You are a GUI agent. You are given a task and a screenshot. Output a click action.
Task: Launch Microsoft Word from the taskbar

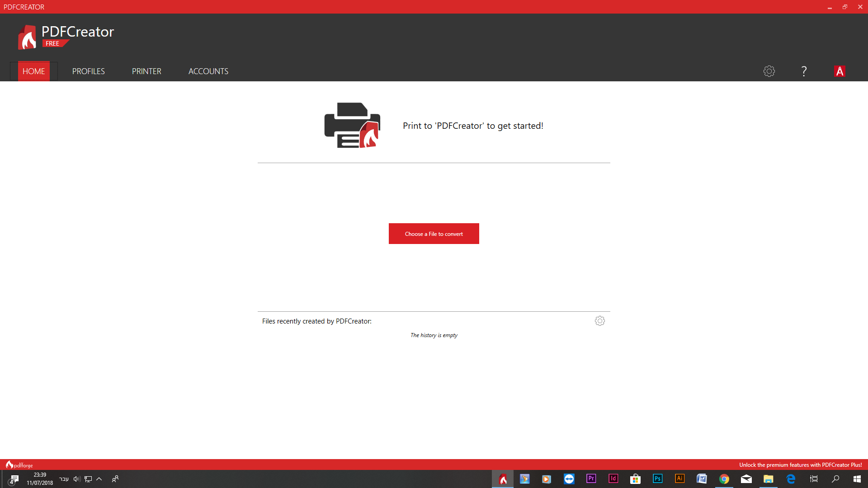click(702, 479)
